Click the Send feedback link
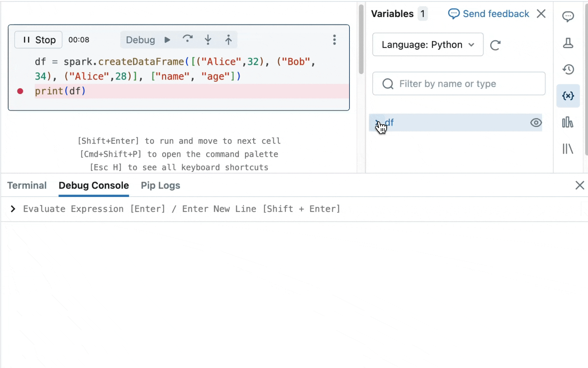The image size is (588, 368). click(x=489, y=14)
